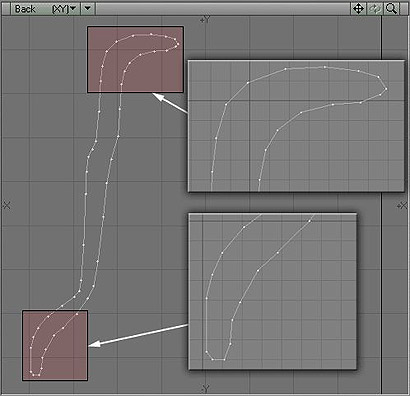Open the render style dropdown arrow next to Back (XY)

(x=88, y=9)
